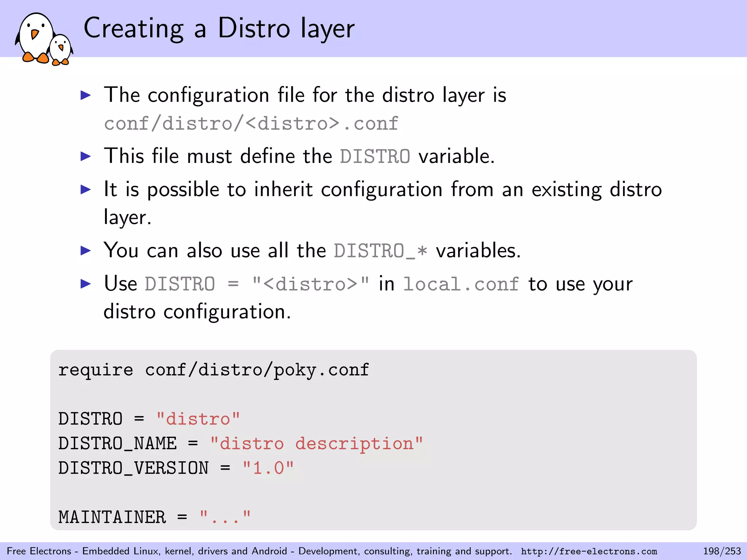This screenshot has width=747, height=560.
Task: Click the bullet beside 'This file must define'
Action: [85, 157]
